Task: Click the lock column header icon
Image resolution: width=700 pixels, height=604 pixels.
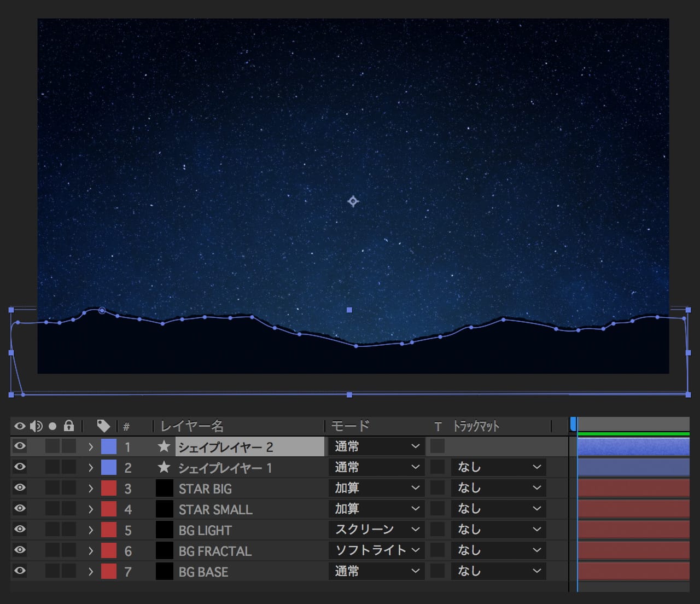Action: [x=69, y=426]
